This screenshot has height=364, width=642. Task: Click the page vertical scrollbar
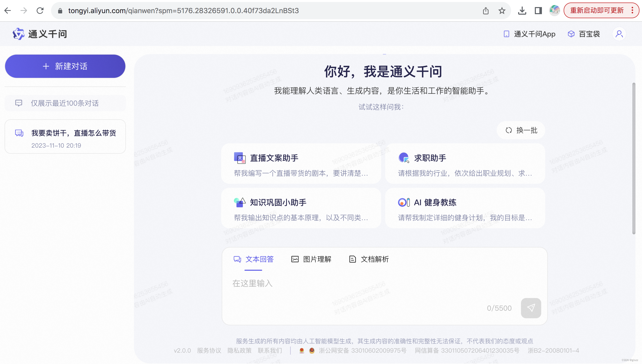tap(634, 158)
